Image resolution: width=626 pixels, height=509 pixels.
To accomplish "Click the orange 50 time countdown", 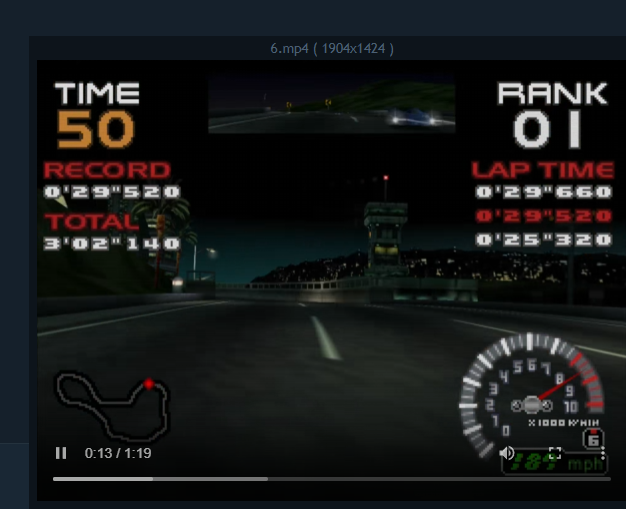I will [95, 129].
